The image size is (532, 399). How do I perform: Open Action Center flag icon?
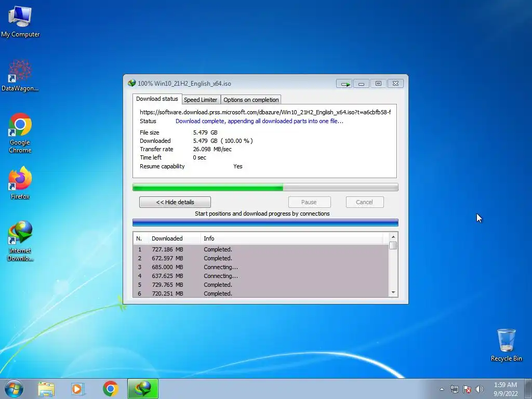pos(467,389)
